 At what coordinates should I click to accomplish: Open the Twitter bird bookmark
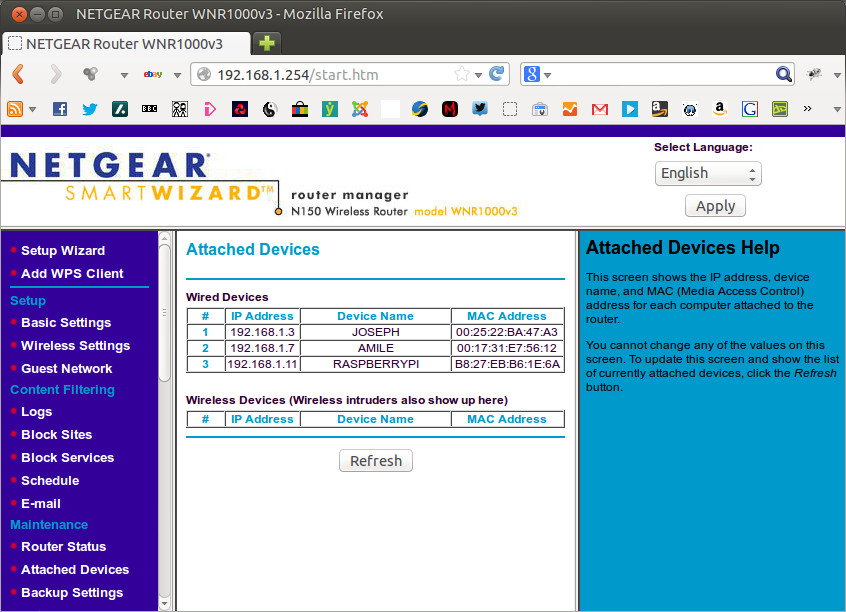pyautogui.click(x=90, y=109)
